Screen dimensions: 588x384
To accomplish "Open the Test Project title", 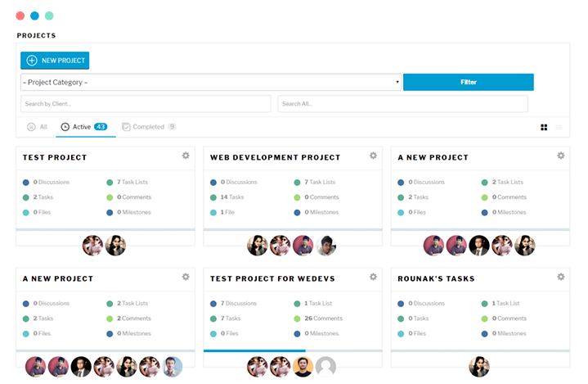I will (55, 158).
